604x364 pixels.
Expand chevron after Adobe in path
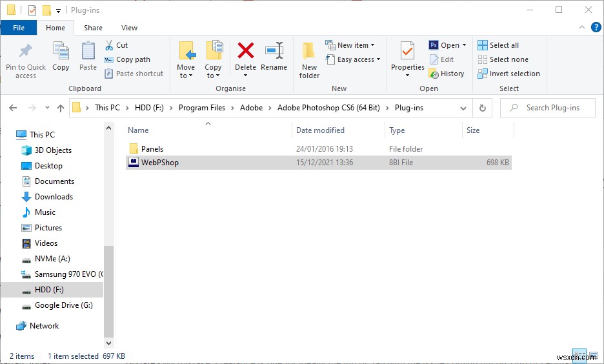click(270, 108)
